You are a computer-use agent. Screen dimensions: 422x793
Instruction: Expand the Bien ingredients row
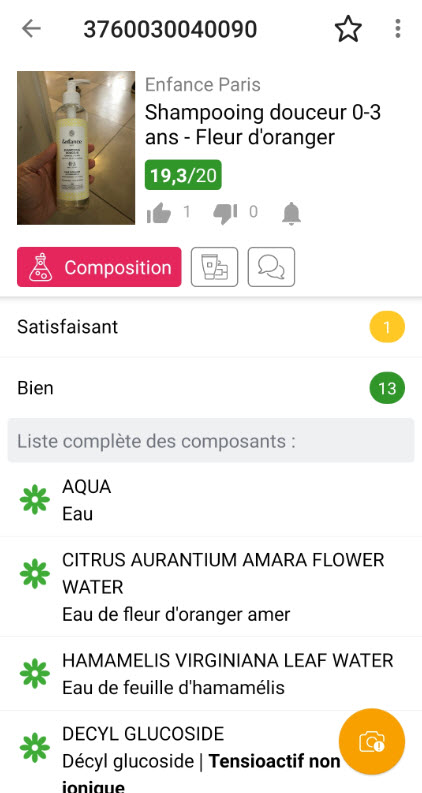click(211, 388)
